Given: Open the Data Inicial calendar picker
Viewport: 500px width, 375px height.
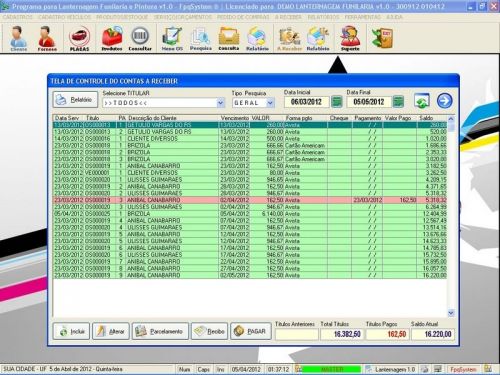Looking at the screenshot, I should coord(337,102).
